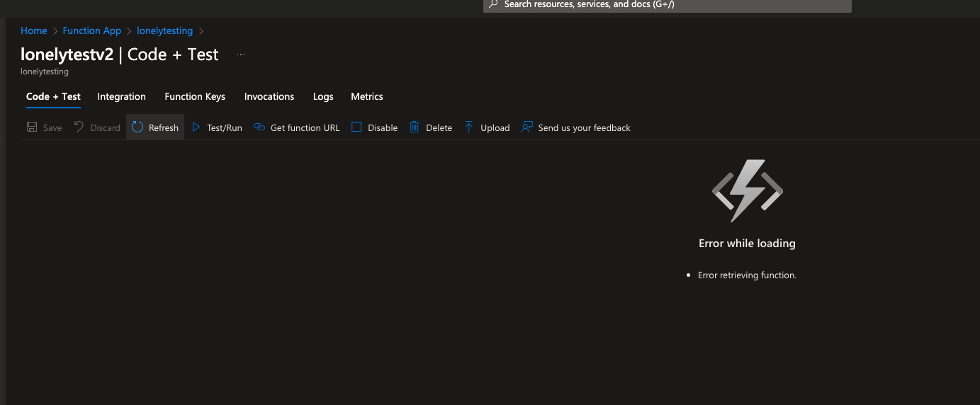Open the ellipsis menu beside Code + Test
The height and width of the screenshot is (405, 980).
(241, 55)
